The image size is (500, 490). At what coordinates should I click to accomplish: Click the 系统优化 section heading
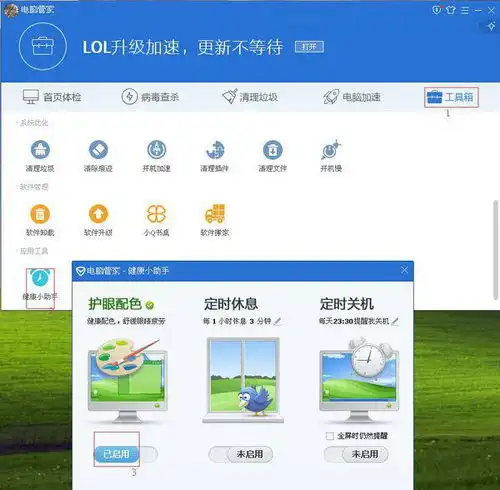pyautogui.click(x=34, y=123)
